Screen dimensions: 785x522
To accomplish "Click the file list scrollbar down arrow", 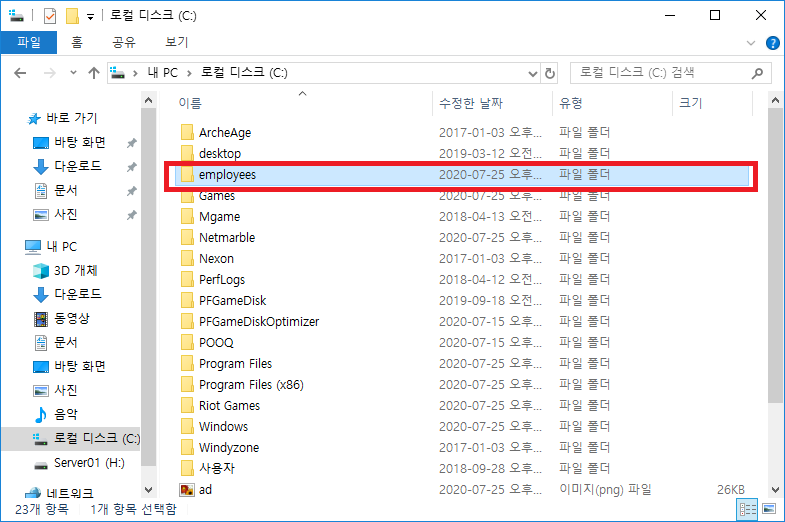I will [775, 489].
